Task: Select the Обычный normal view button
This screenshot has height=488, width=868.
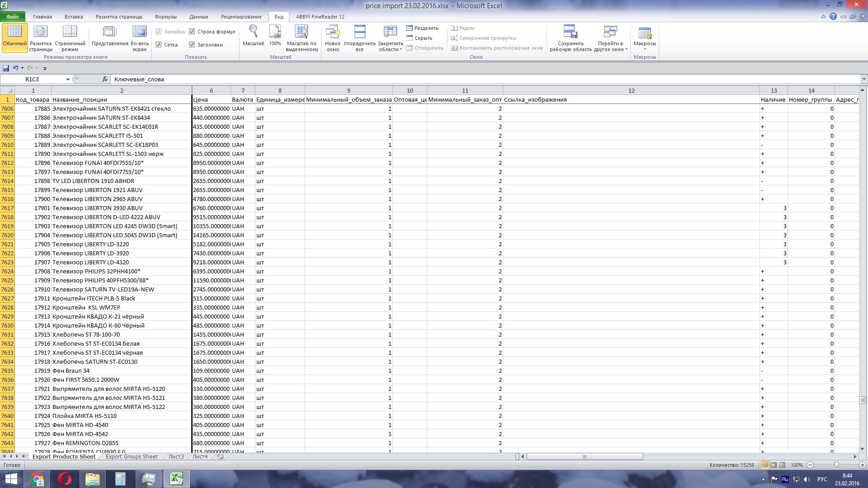Action: coord(14,38)
